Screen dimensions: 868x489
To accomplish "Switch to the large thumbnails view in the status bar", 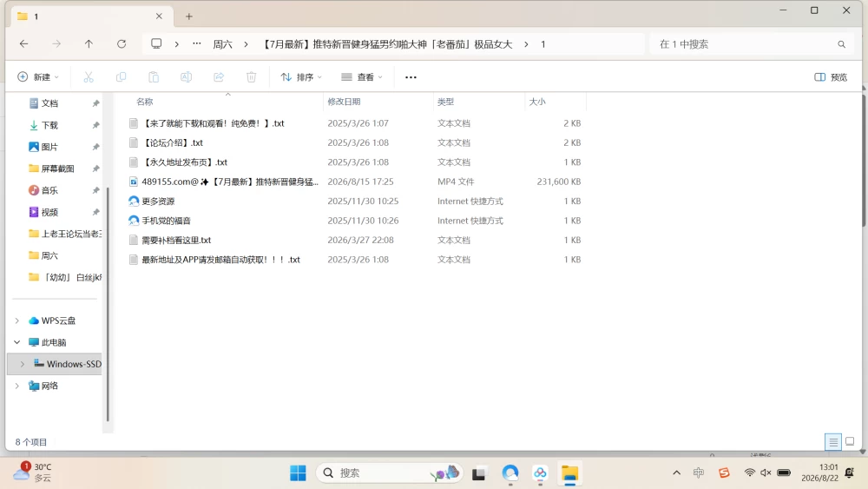I will coord(850,441).
